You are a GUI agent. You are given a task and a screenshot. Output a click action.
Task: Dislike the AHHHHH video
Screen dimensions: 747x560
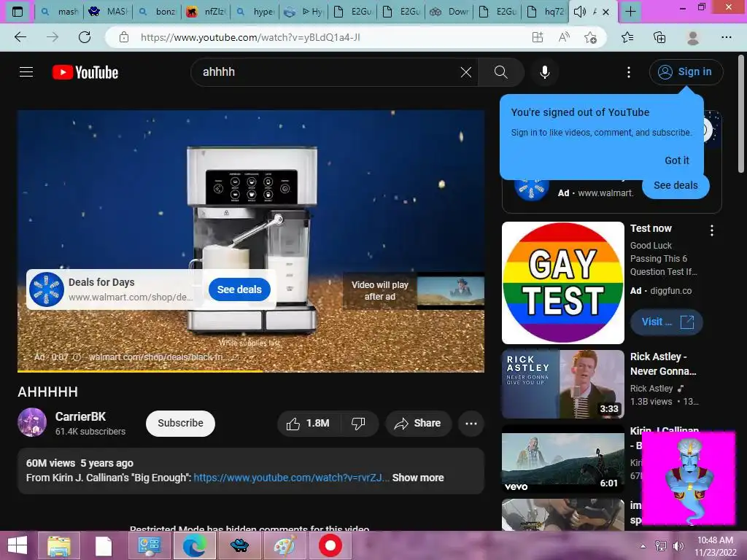click(358, 424)
